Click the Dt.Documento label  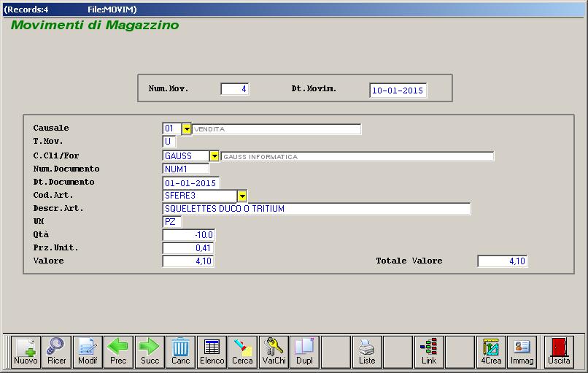(63, 182)
